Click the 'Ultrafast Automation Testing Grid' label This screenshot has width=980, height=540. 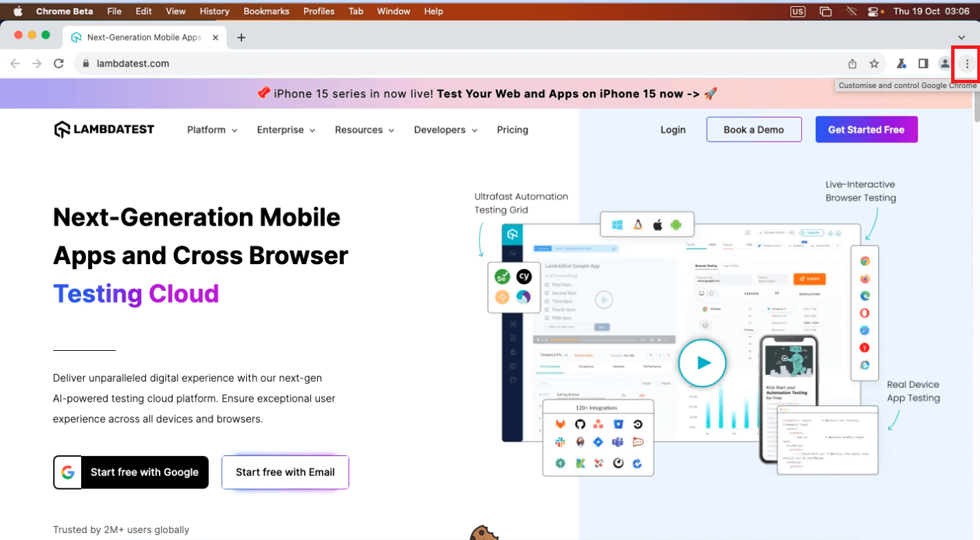pos(521,204)
